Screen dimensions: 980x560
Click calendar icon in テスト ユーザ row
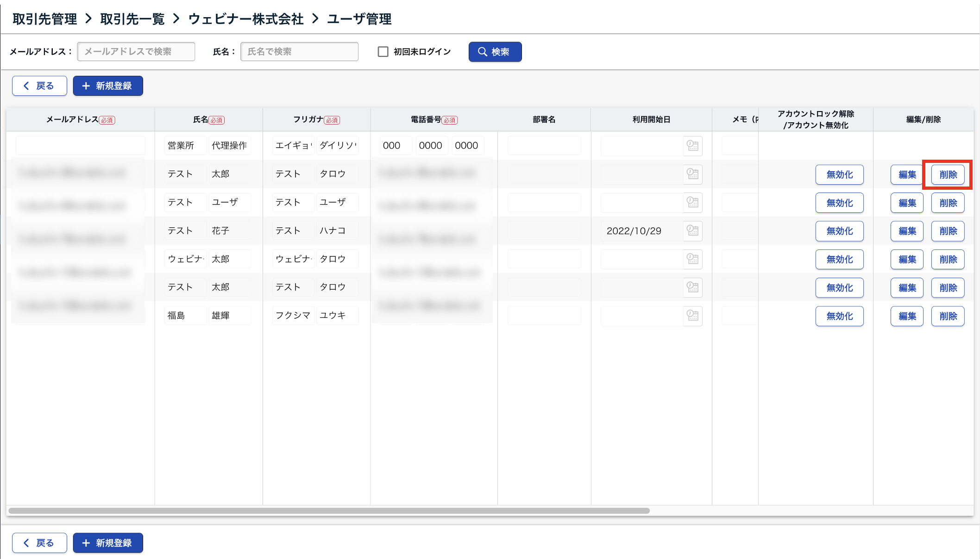point(692,202)
